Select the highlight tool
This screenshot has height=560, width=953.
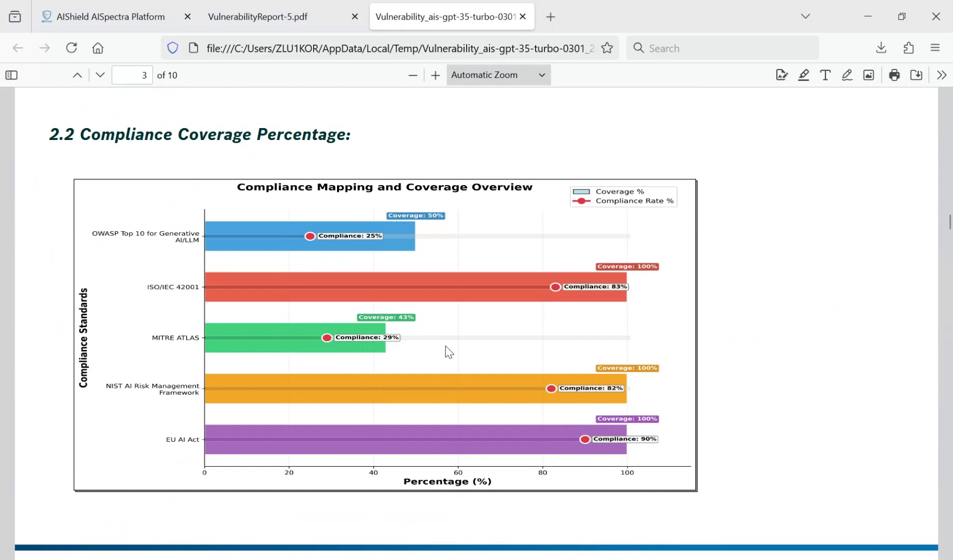pos(803,75)
